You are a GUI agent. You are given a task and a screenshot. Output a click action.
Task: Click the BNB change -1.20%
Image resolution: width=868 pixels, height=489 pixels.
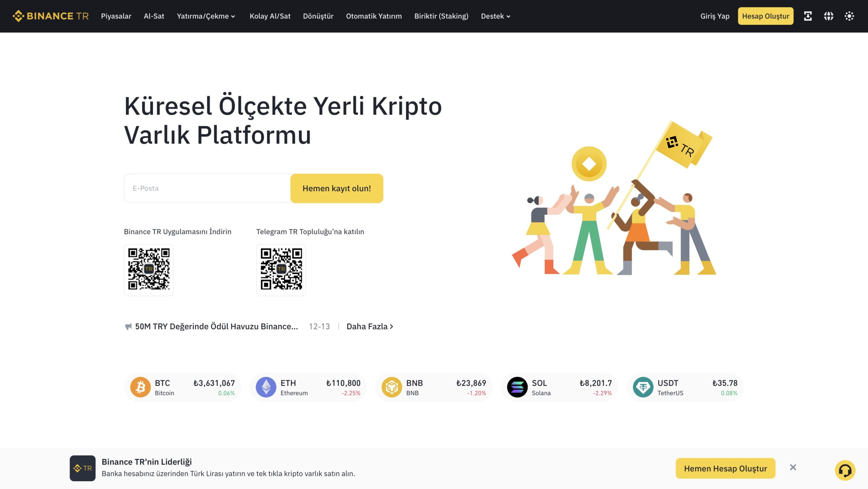[476, 393]
